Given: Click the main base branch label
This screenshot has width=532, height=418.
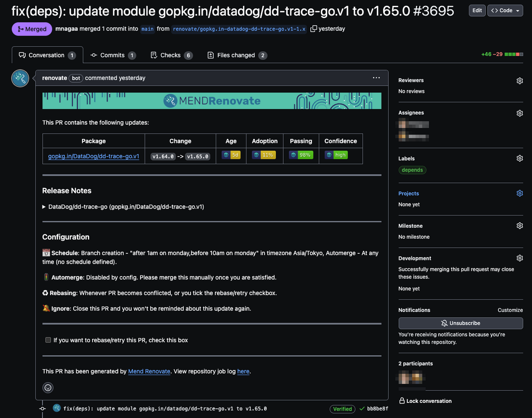Looking at the screenshot, I should tap(147, 29).
